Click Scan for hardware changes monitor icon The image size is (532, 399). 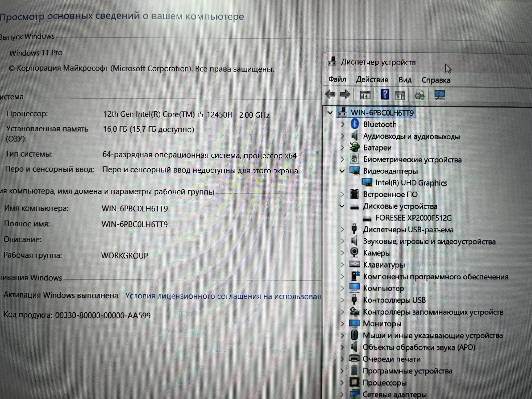pos(439,95)
